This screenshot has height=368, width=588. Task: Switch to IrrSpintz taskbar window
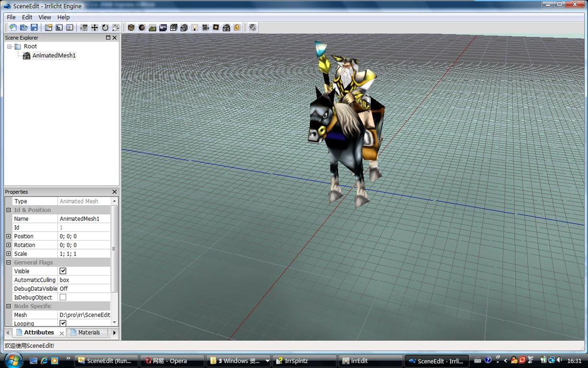(x=304, y=361)
